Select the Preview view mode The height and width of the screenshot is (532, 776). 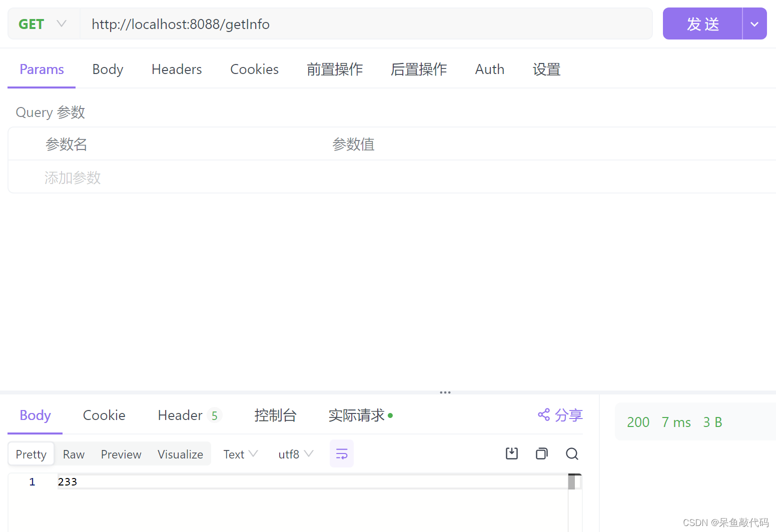click(121, 454)
